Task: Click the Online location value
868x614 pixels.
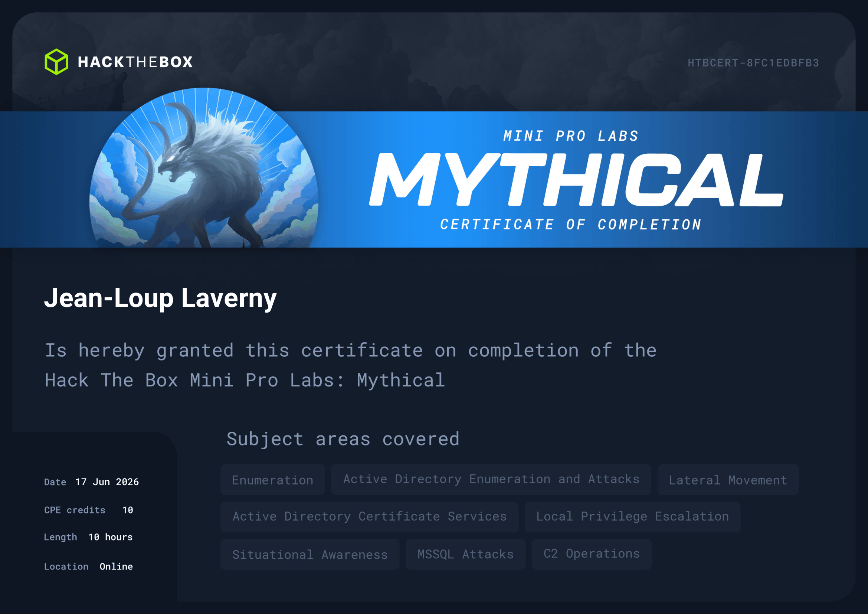Action: click(x=116, y=566)
